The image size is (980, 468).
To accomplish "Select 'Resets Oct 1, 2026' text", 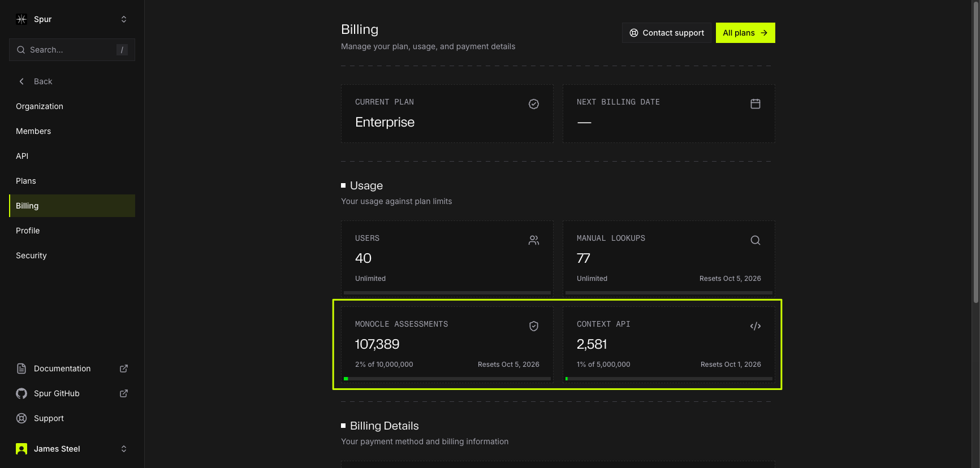I will [731, 365].
